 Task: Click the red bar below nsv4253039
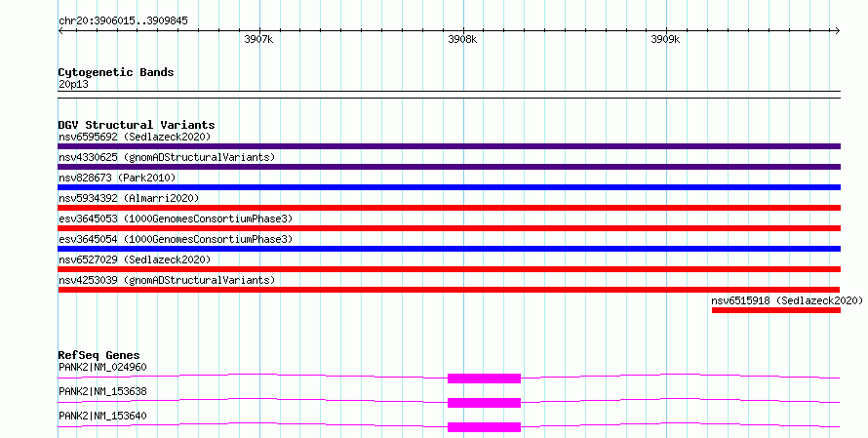(x=449, y=290)
